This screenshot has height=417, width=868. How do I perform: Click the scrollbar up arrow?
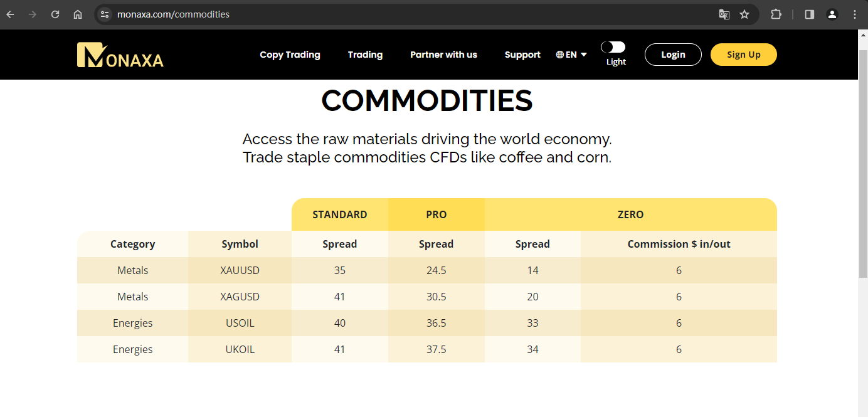(x=863, y=34)
